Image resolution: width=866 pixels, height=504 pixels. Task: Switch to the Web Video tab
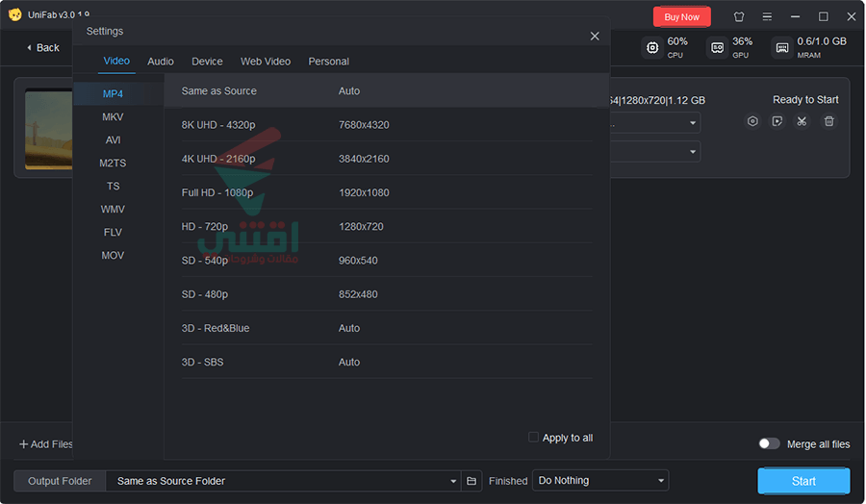tap(266, 62)
